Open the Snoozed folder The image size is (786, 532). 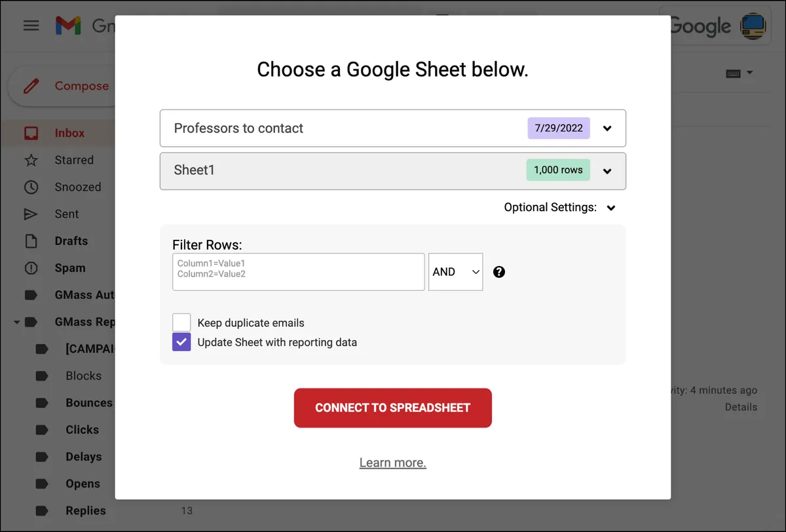pos(78,187)
